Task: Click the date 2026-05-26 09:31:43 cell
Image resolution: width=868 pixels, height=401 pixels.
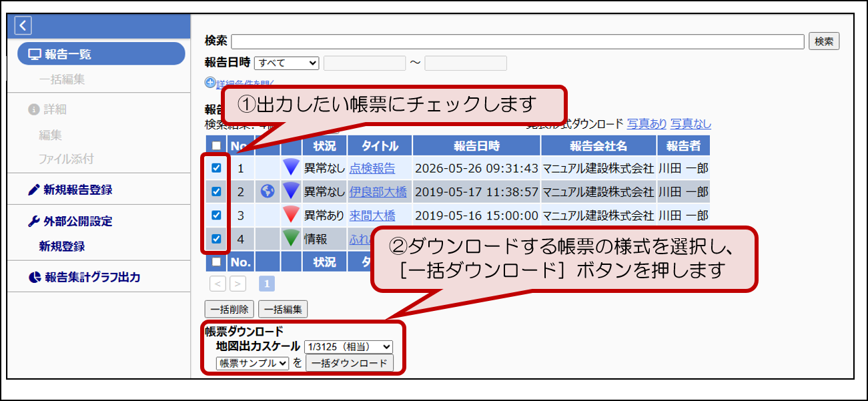Action: (x=476, y=168)
